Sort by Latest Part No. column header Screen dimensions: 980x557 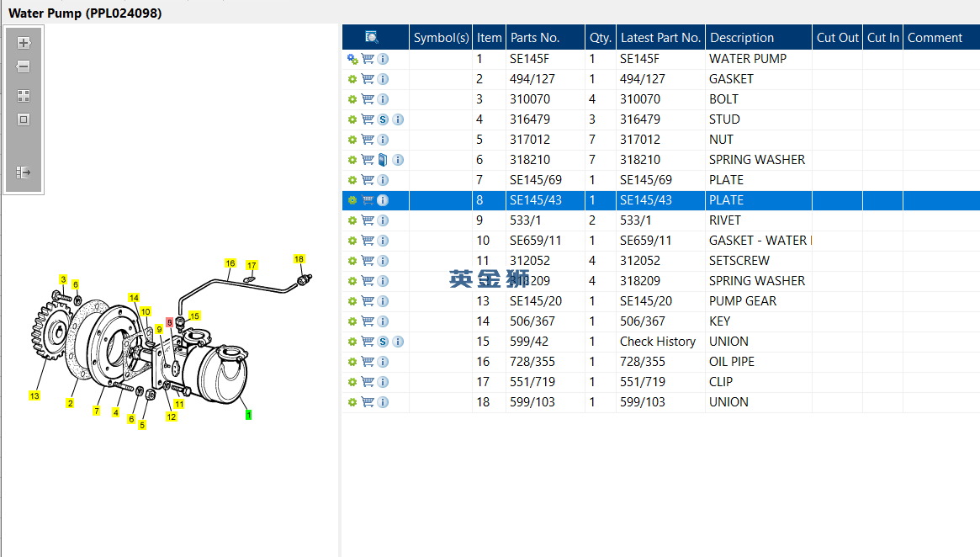pos(660,38)
